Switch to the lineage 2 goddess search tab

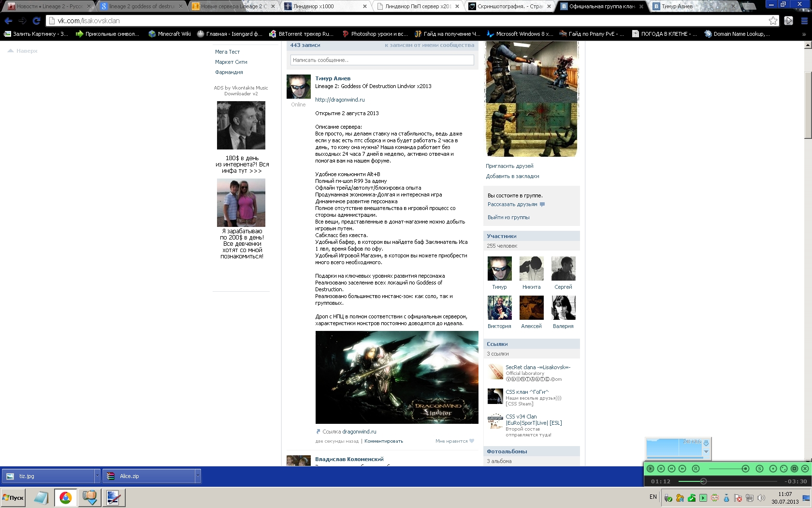(x=141, y=6)
